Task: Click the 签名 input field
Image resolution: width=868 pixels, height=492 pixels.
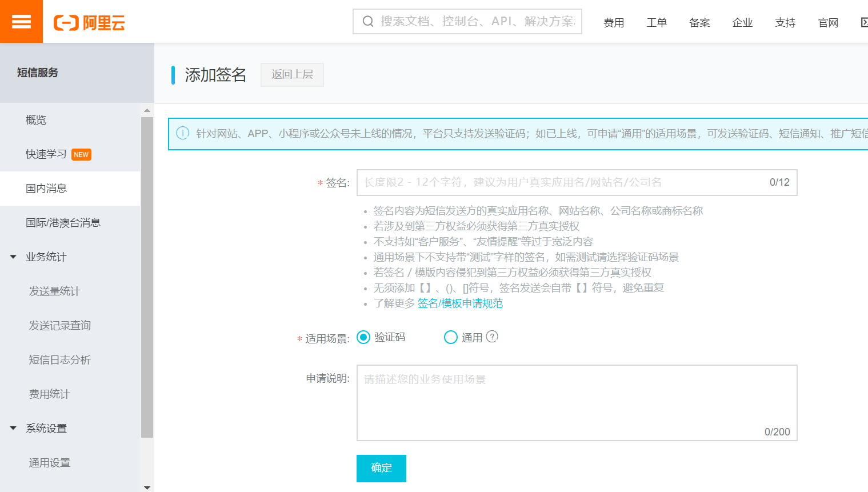Action: (x=560, y=182)
